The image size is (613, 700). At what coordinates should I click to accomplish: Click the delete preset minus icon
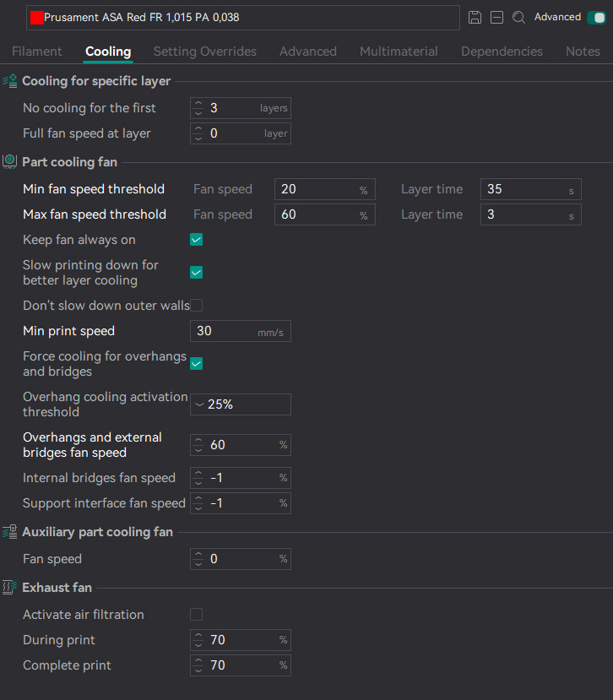(497, 17)
